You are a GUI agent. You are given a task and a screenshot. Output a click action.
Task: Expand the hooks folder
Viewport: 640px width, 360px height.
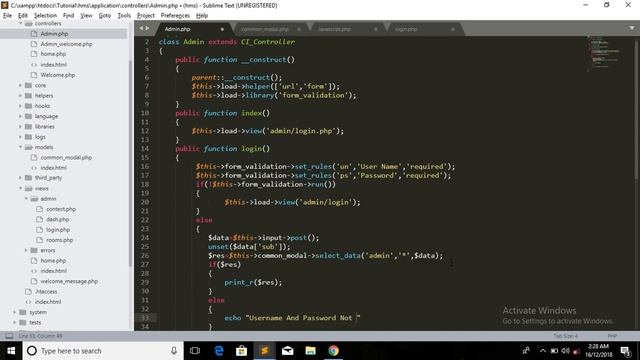click(20, 106)
